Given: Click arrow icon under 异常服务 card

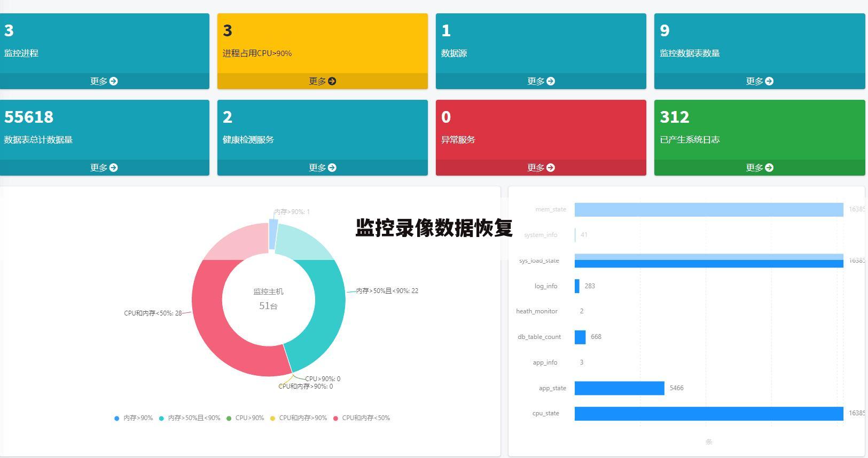Looking at the screenshot, I should pyautogui.click(x=551, y=168).
